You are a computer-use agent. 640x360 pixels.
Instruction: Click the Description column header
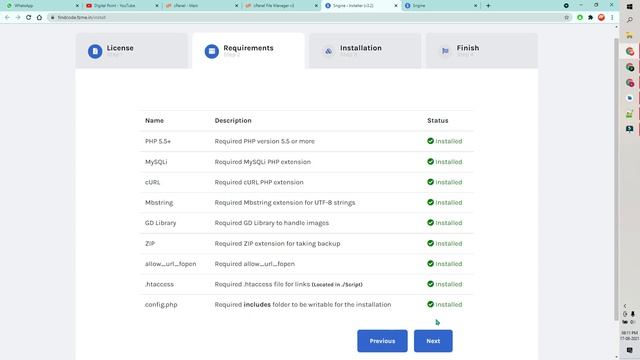[x=233, y=120]
